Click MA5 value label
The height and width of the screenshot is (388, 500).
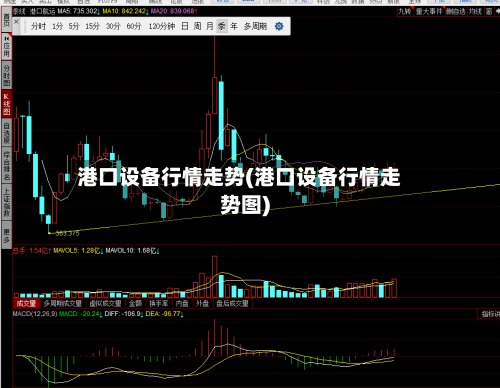(x=79, y=11)
